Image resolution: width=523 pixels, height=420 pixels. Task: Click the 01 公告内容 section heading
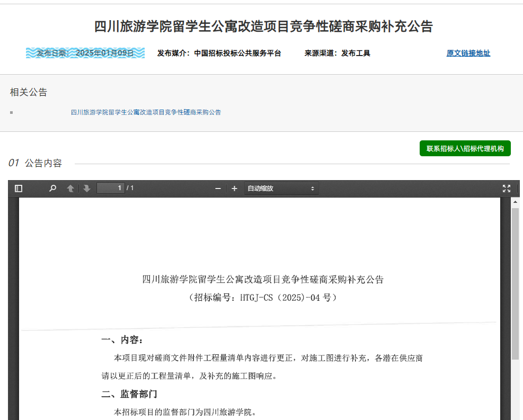36,163
